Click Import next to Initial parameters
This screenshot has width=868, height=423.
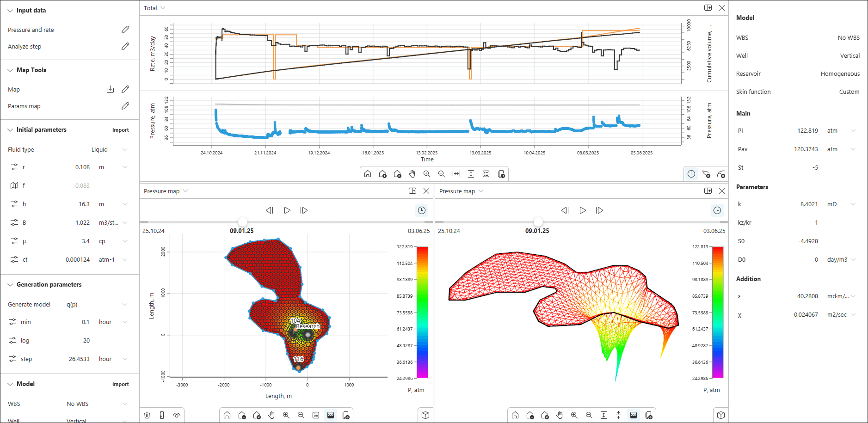(120, 130)
